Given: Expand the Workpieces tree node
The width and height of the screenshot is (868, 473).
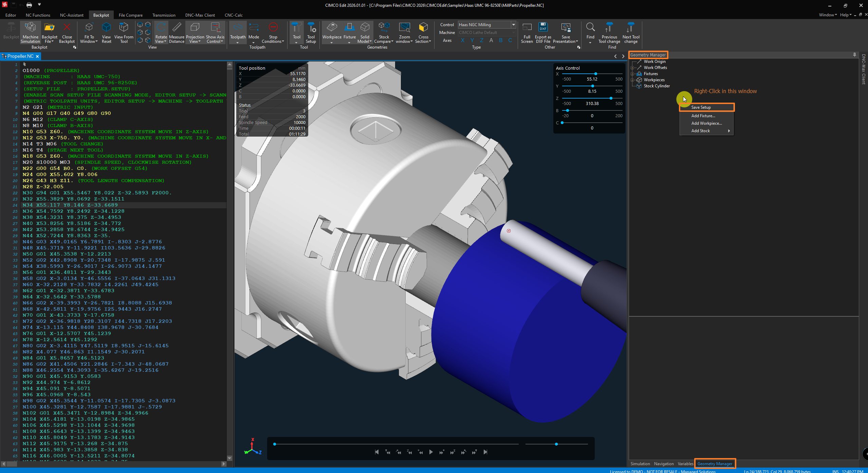Looking at the screenshot, I should [x=632, y=80].
